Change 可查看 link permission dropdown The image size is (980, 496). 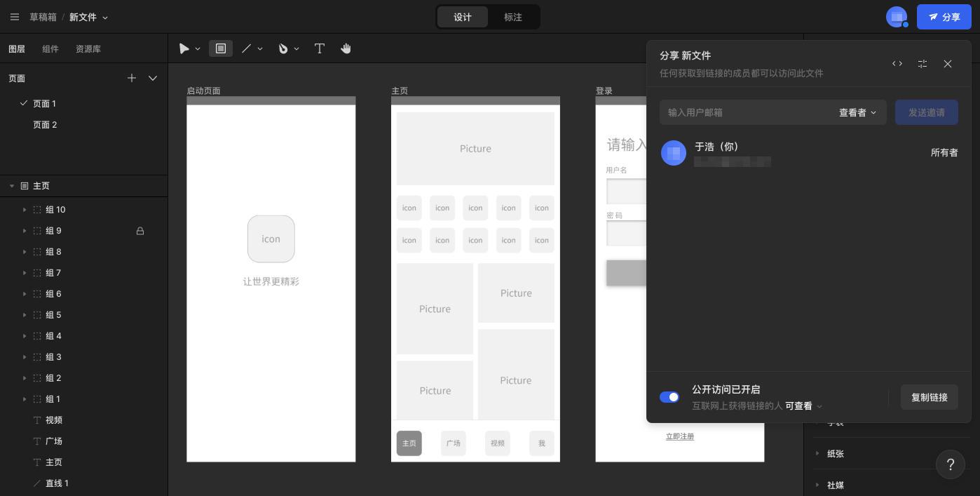(804, 406)
